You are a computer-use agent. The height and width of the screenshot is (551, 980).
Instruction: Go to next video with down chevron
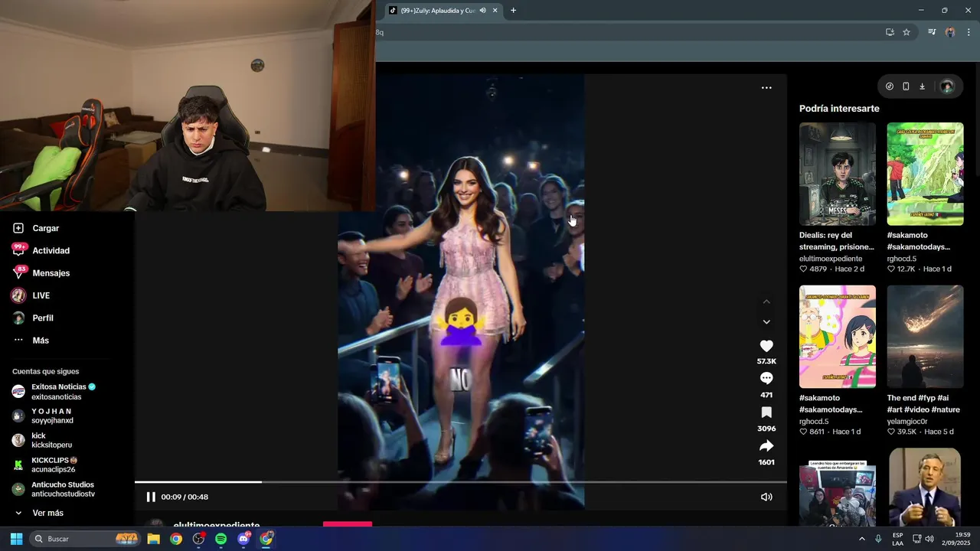coord(766,322)
